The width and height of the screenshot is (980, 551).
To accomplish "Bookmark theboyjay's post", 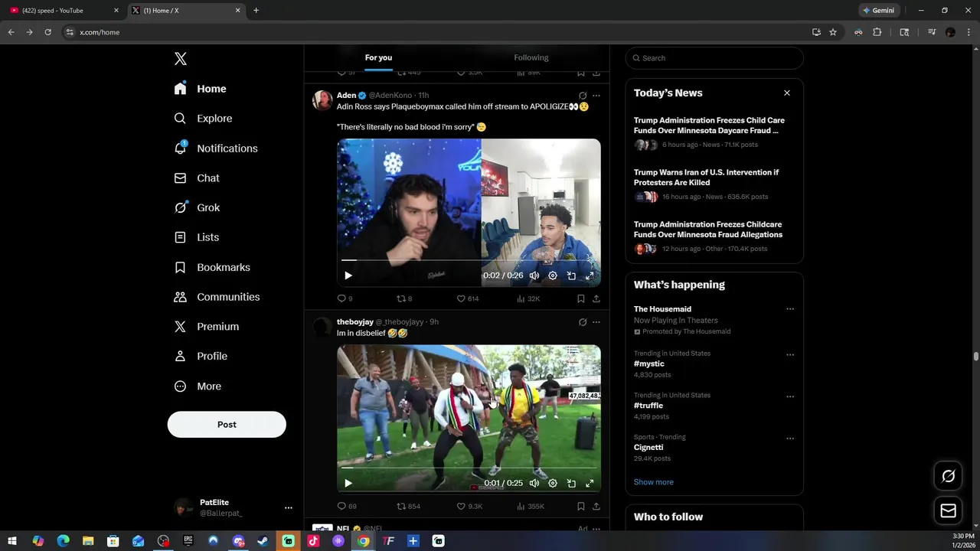I will [581, 506].
